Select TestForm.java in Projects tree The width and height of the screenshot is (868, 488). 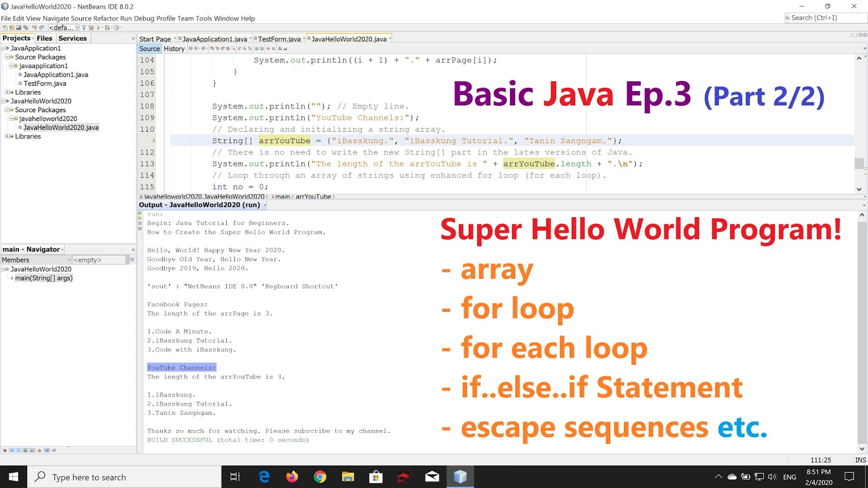(44, 84)
